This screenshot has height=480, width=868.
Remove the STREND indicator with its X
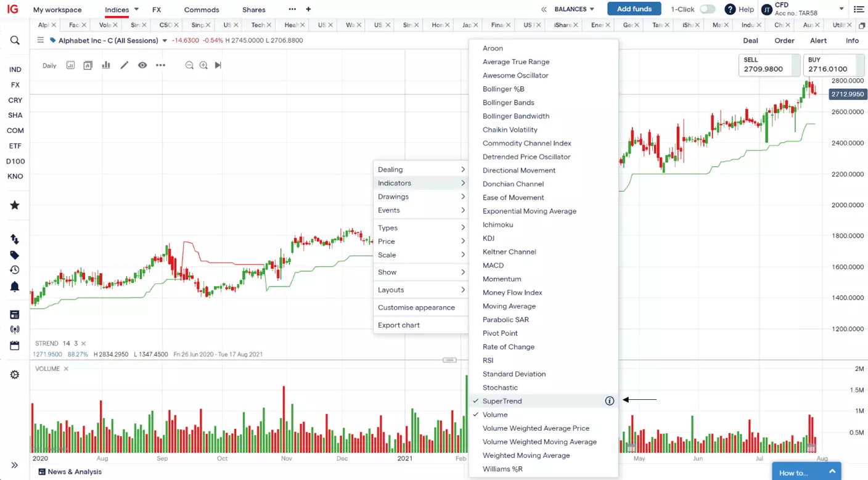(84, 344)
